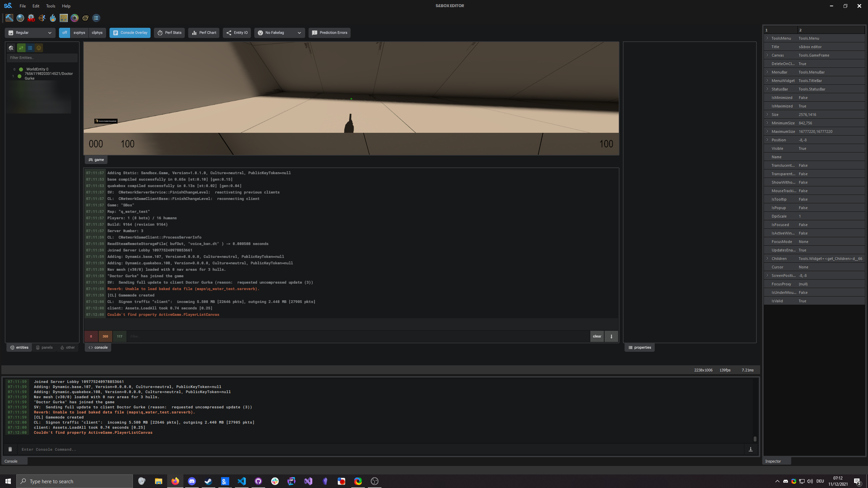Switch physics debug to svphys
868x488 pixels.
tap(79, 33)
